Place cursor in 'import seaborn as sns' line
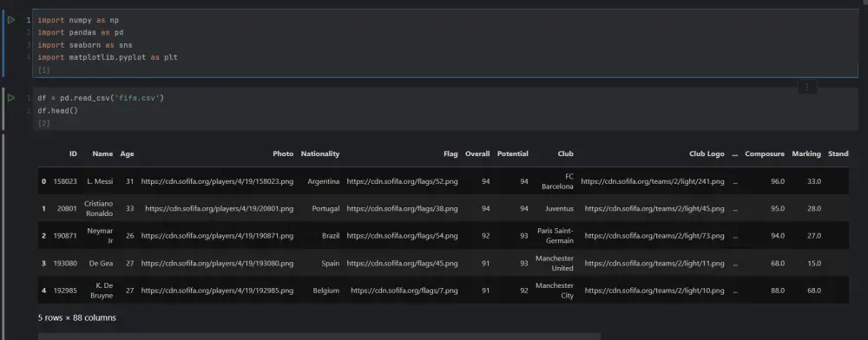Screen dimensions: 868x340 click(85, 45)
